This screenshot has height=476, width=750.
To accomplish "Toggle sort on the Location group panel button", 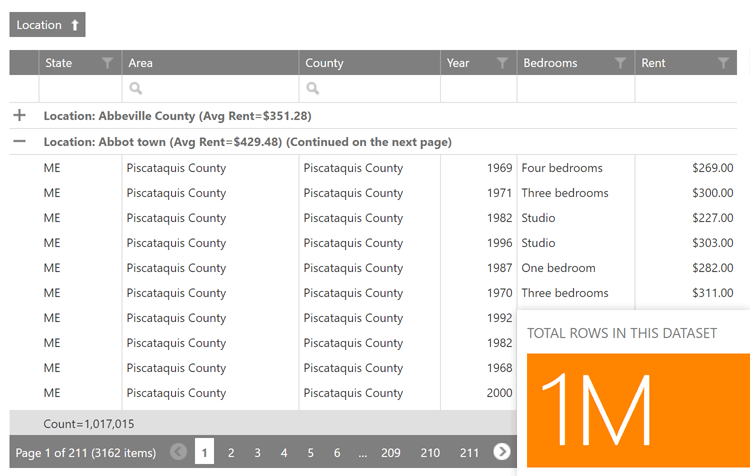I will [48, 25].
